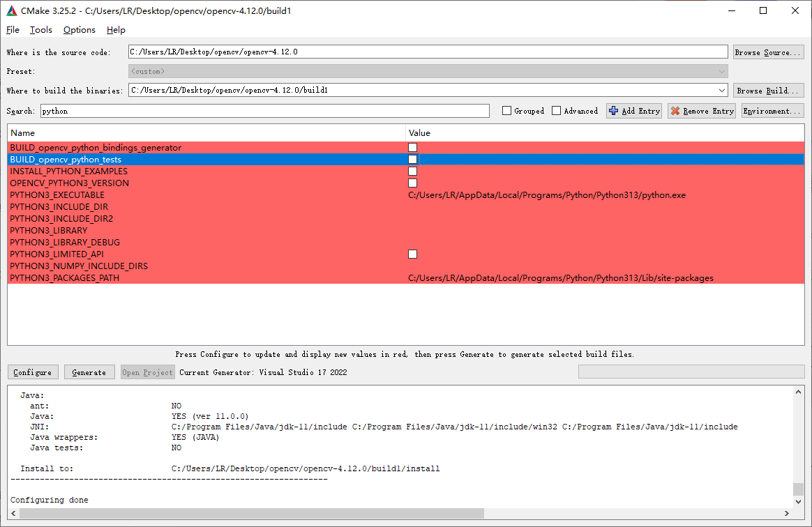Open the Environment settings button

pyautogui.click(x=773, y=111)
